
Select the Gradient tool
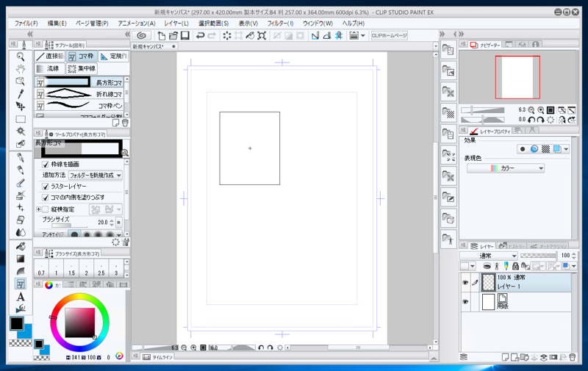[x=21, y=259]
